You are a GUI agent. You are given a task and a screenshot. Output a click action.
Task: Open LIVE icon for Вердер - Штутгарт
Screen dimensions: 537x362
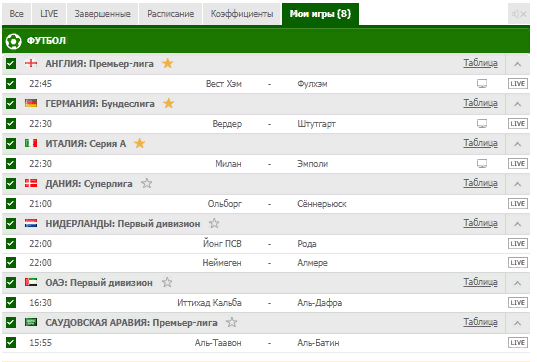pyautogui.click(x=517, y=124)
